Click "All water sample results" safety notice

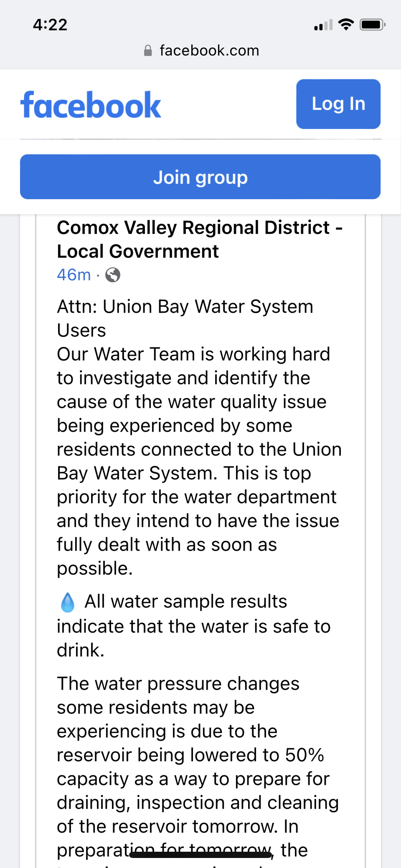click(x=186, y=602)
